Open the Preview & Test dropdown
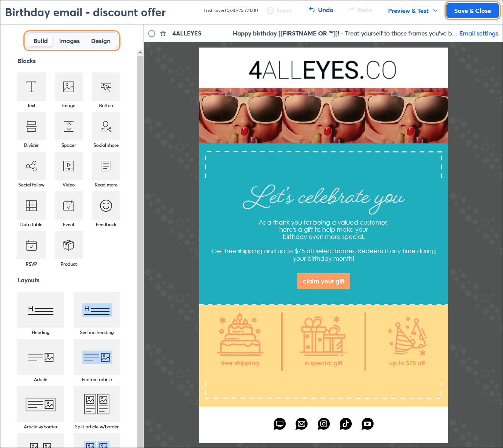 pos(413,11)
